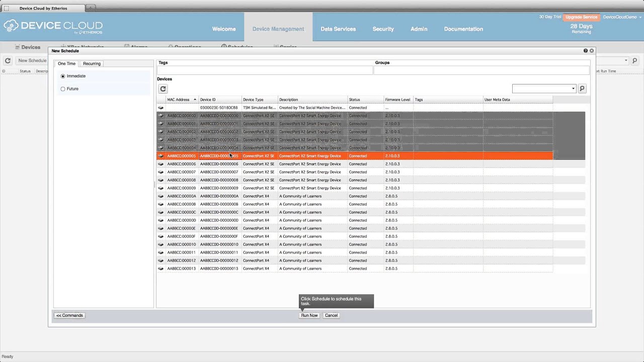Click device icon for AABBCC:000010 row
The image size is (644, 362).
161,244
